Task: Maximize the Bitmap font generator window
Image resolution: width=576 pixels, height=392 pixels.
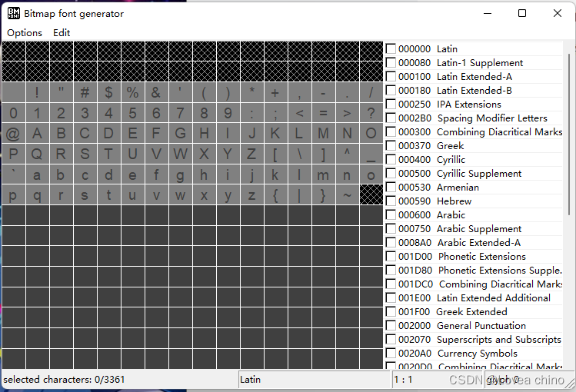Action: [x=522, y=13]
